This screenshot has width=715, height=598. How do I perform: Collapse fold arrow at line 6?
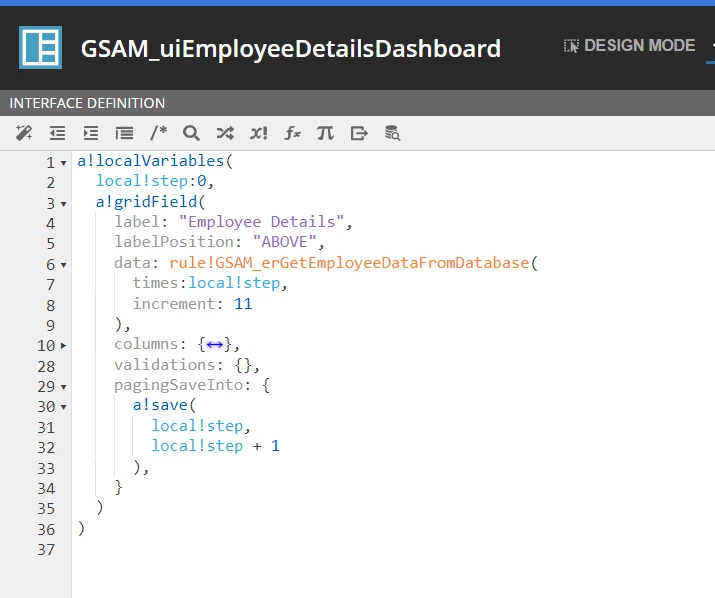click(63, 265)
